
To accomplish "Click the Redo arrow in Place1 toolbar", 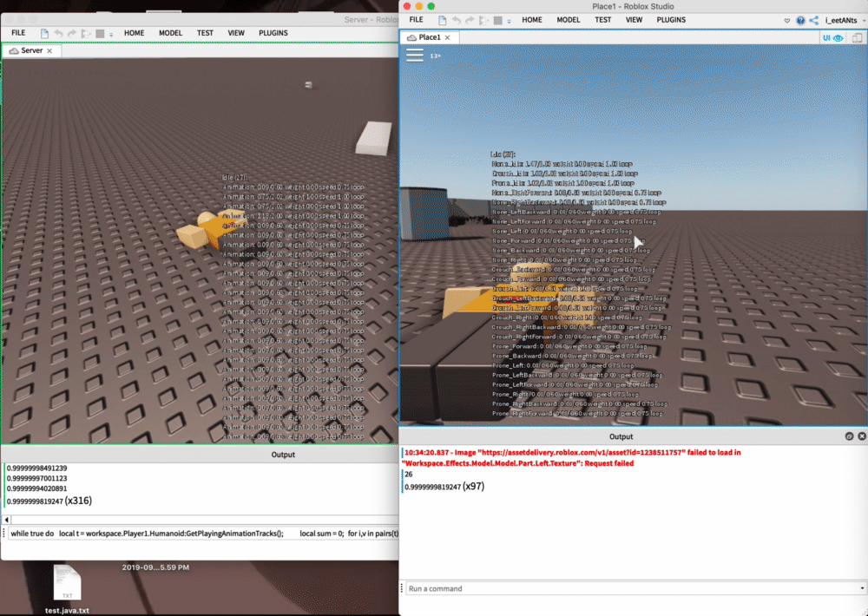I will (x=470, y=20).
